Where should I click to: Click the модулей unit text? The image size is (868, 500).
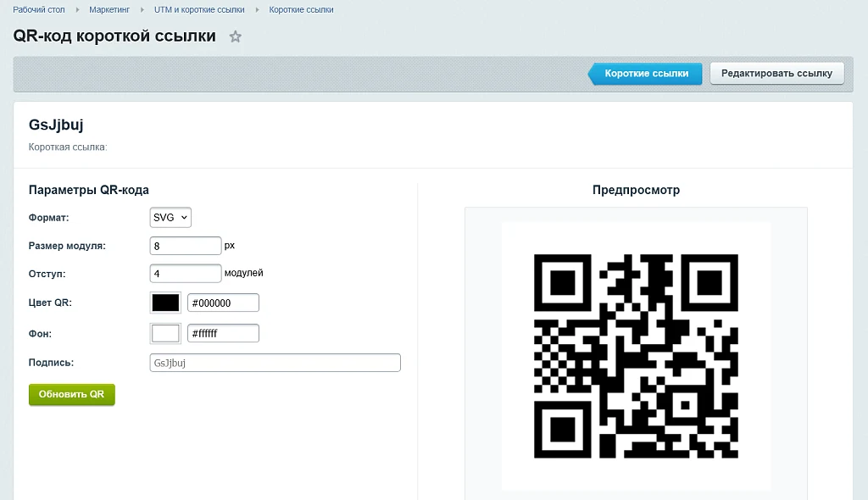pos(243,273)
